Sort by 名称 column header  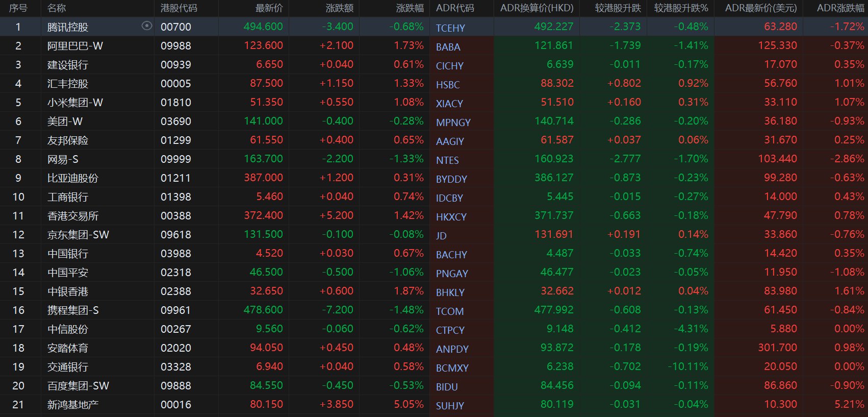(57, 8)
